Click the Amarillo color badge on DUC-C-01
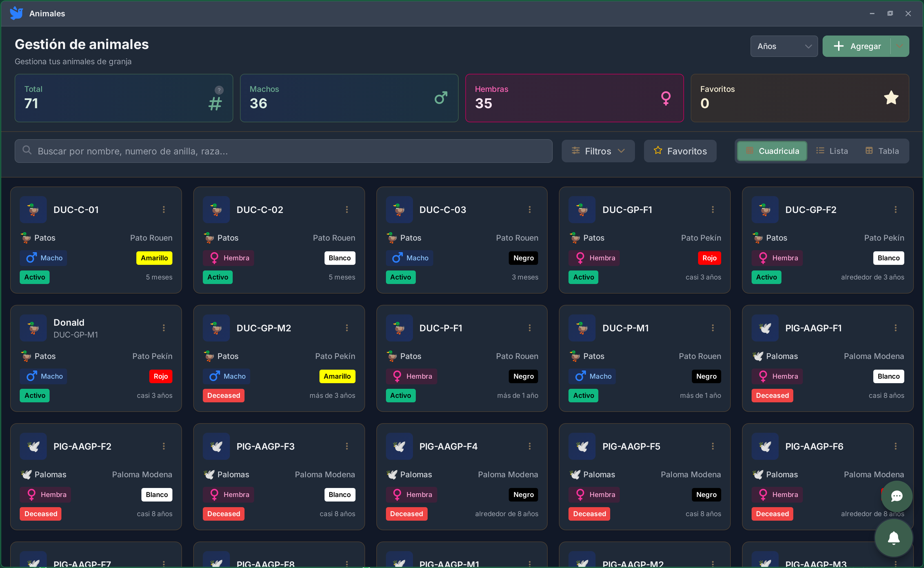924x568 pixels. pos(154,258)
